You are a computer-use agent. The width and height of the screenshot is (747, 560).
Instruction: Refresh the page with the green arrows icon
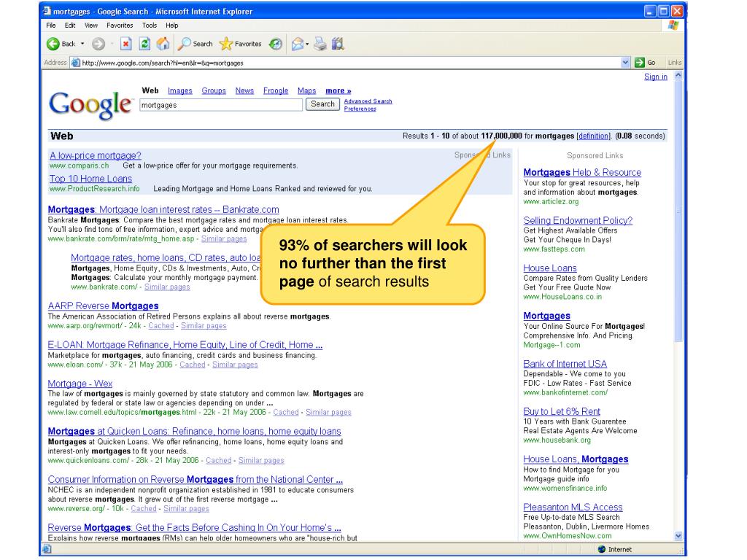coord(144,44)
